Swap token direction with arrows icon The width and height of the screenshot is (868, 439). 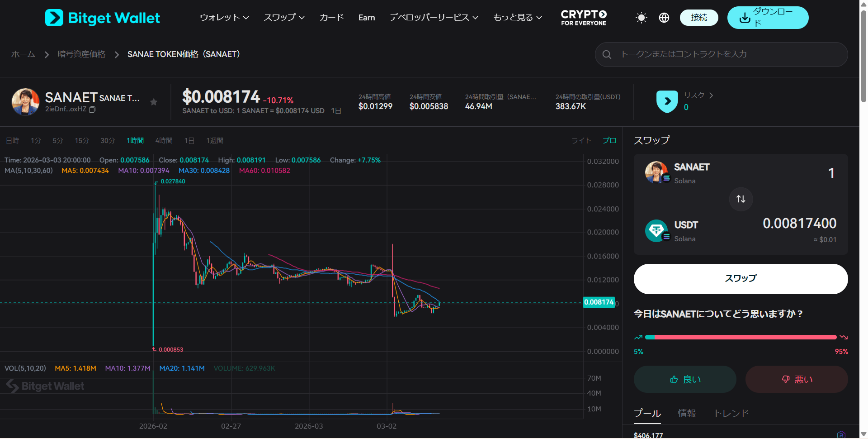(x=741, y=199)
